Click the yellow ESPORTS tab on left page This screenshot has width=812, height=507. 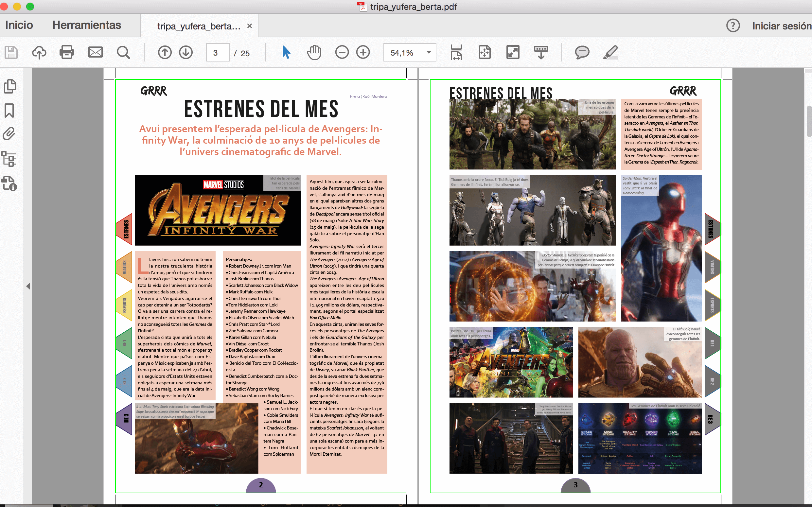[124, 305]
